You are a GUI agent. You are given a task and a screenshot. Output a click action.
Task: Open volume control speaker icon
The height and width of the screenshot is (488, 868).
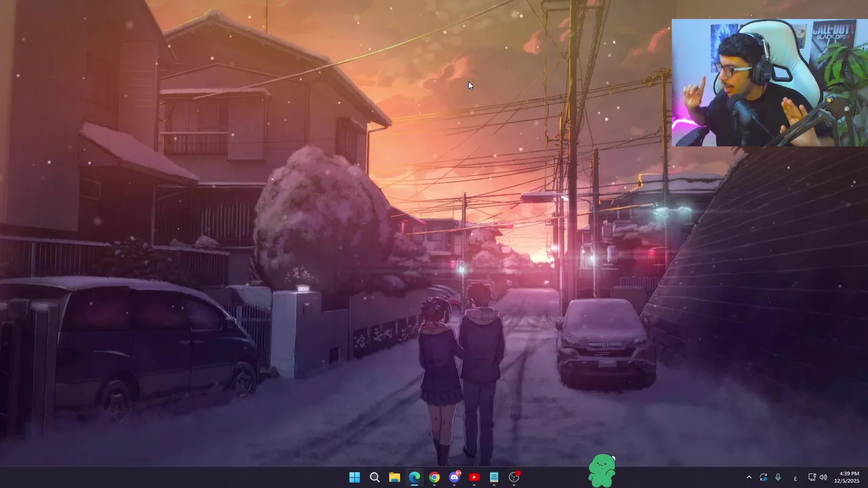tap(823, 477)
